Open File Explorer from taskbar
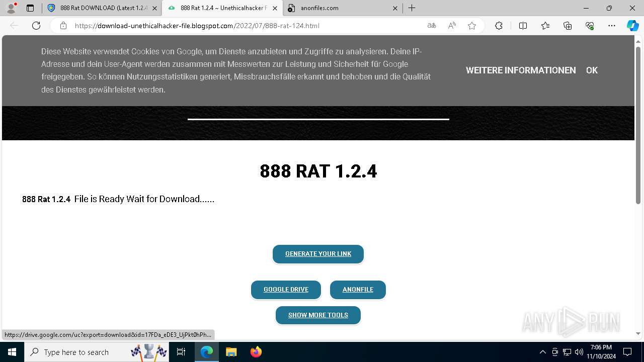Viewport: 644px width, 362px height. click(x=231, y=352)
